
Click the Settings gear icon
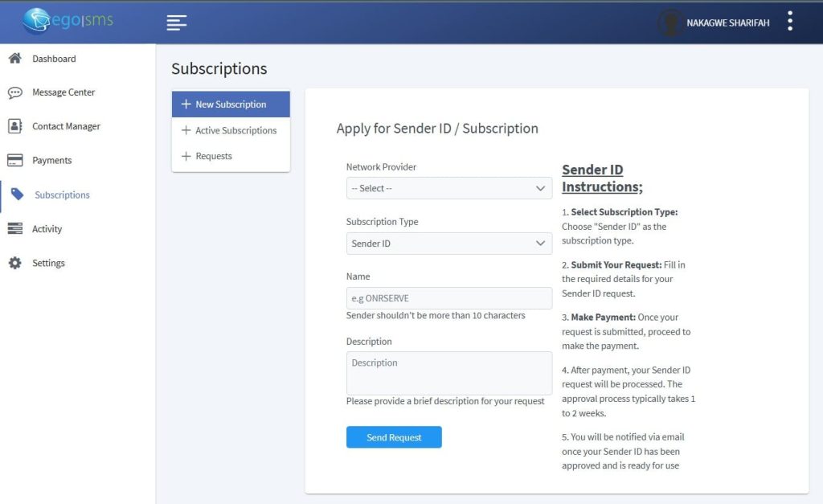[x=14, y=263]
